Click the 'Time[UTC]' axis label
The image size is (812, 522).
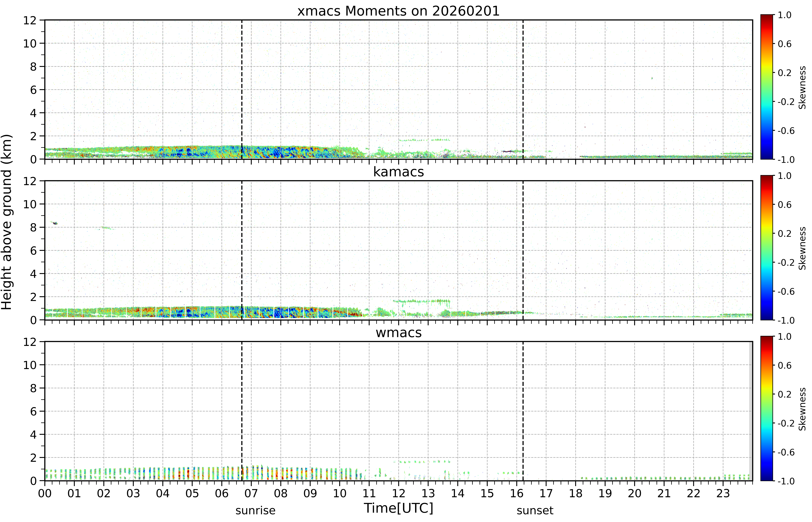(x=399, y=508)
